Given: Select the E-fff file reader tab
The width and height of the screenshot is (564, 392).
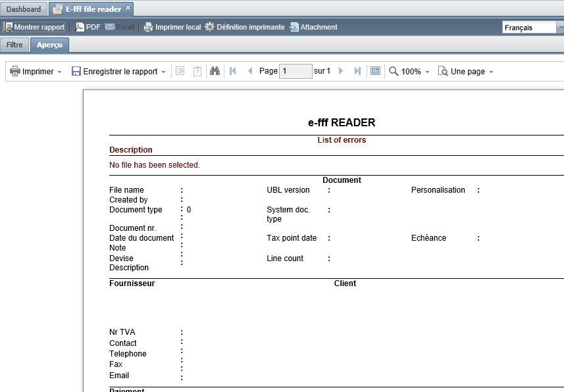Looking at the screenshot, I should pyautogui.click(x=91, y=9).
